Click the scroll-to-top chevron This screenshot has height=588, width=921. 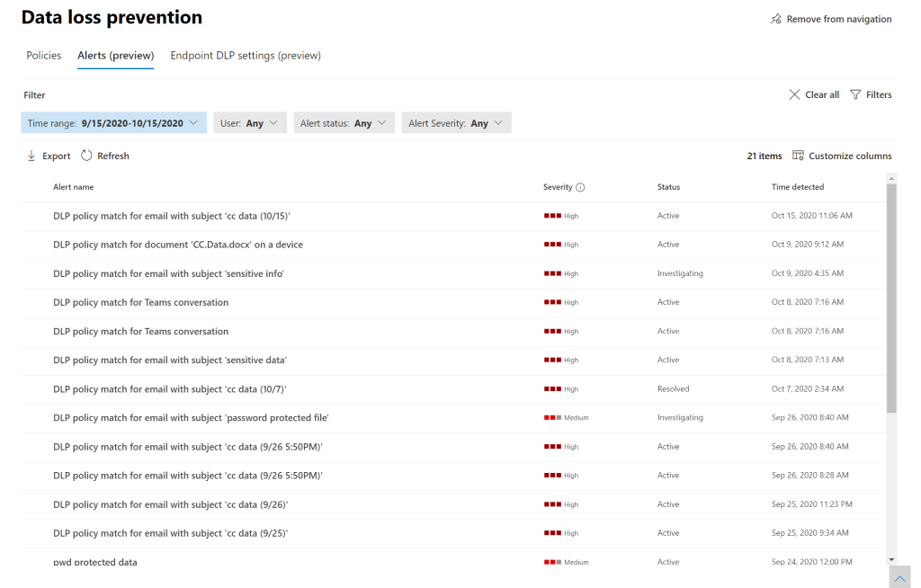(899, 578)
